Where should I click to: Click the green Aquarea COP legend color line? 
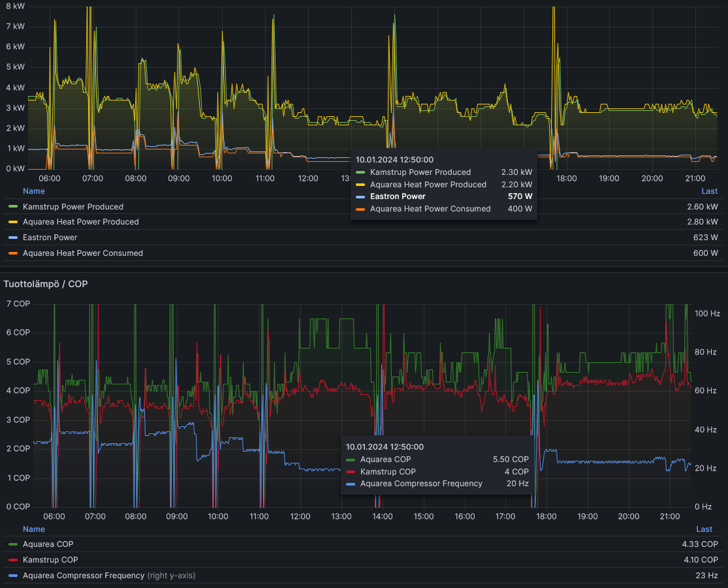point(13,544)
